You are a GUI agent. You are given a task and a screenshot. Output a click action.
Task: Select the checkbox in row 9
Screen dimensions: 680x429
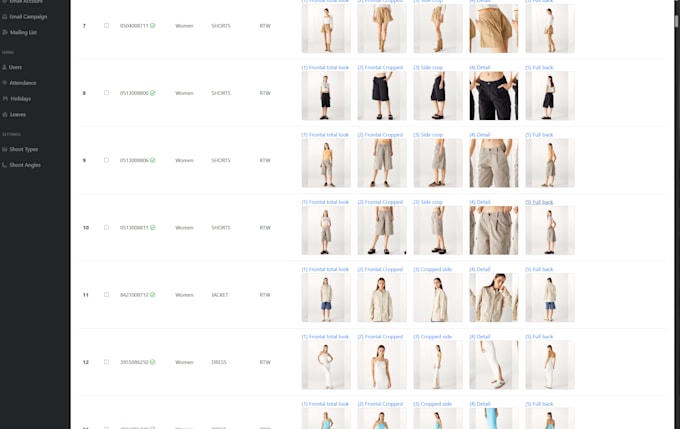pos(106,160)
